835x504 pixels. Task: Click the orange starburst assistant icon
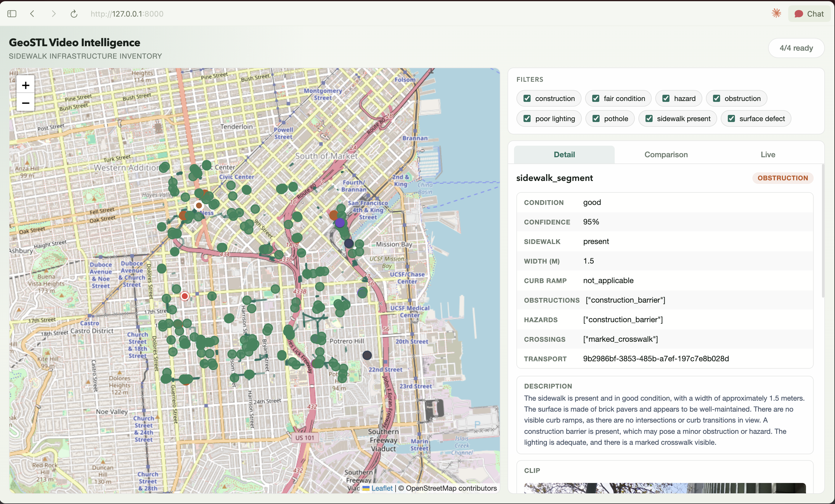(776, 14)
